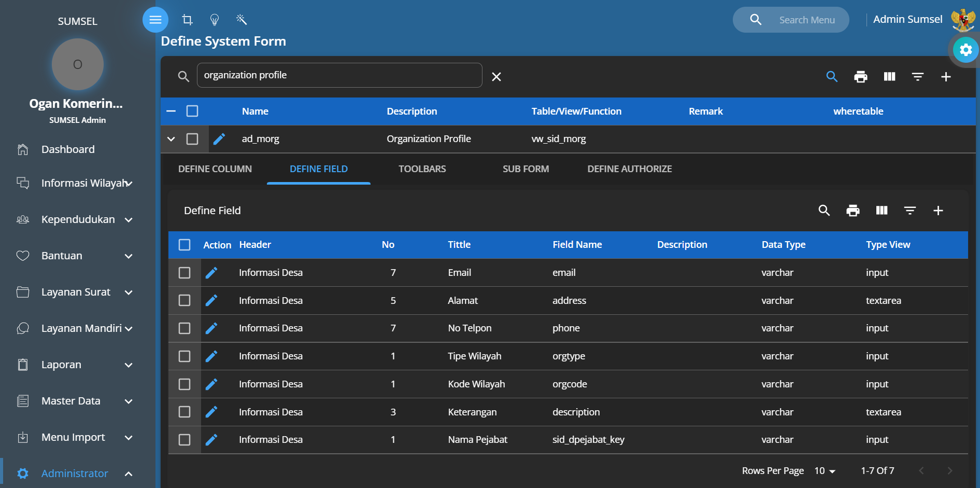This screenshot has width=980, height=488.
Task: Select the ad_morg row checkbox
Action: point(192,139)
